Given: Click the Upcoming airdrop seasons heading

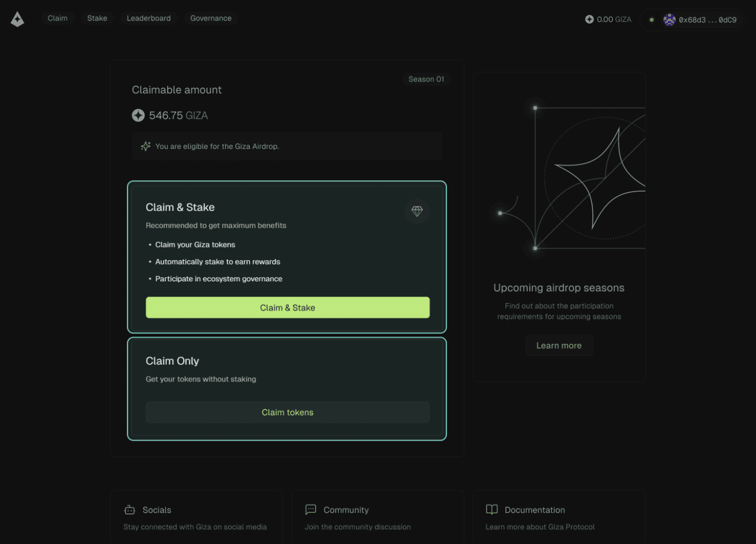Looking at the screenshot, I should 559,288.
